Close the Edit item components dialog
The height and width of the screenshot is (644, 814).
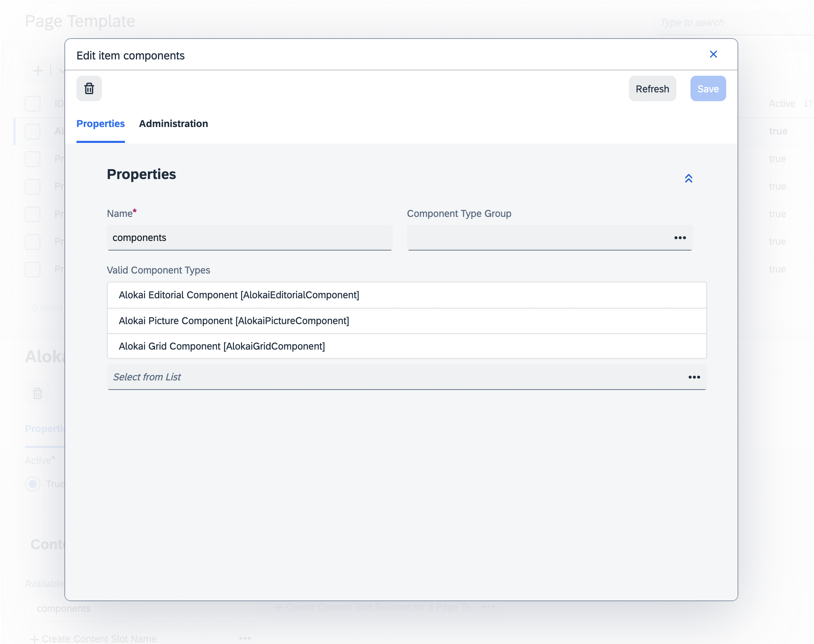pos(713,54)
